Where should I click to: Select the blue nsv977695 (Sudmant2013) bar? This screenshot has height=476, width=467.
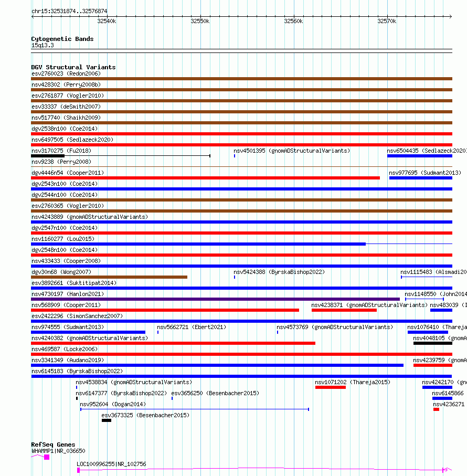tap(421, 178)
